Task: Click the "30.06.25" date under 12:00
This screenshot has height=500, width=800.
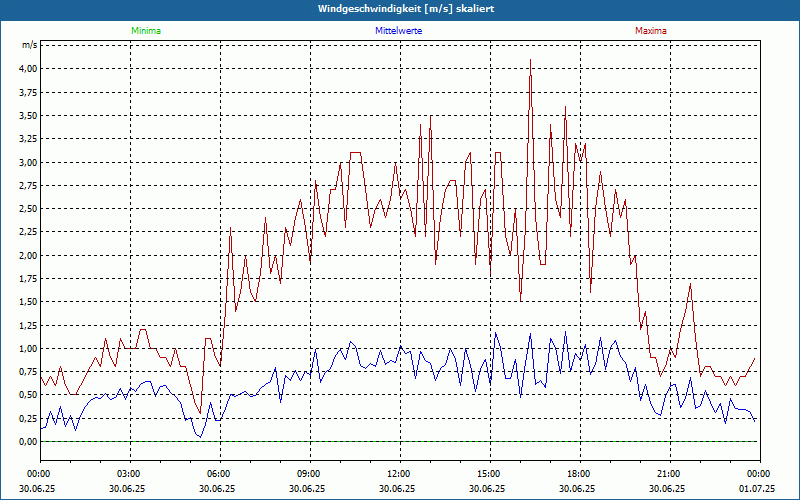Action: point(397,489)
